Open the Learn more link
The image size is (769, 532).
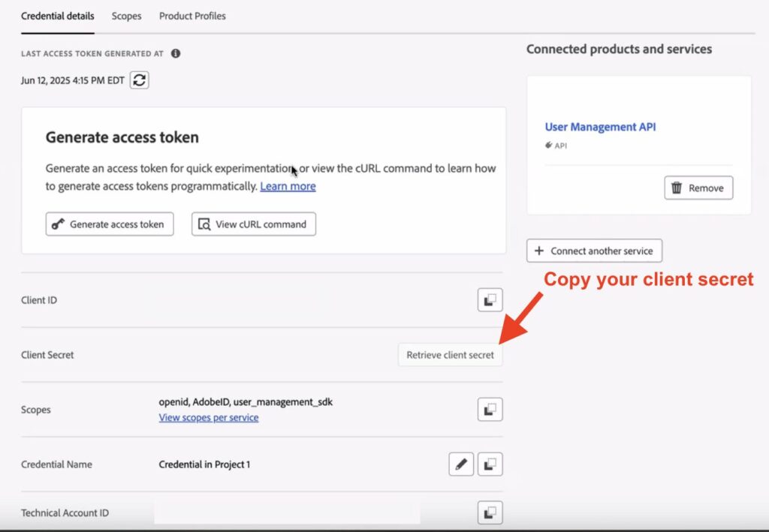pyautogui.click(x=288, y=186)
